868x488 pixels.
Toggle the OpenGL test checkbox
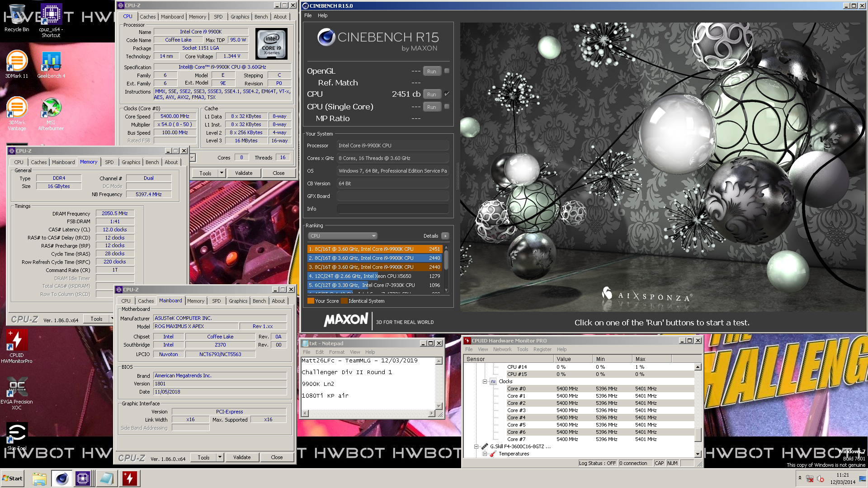click(x=447, y=70)
